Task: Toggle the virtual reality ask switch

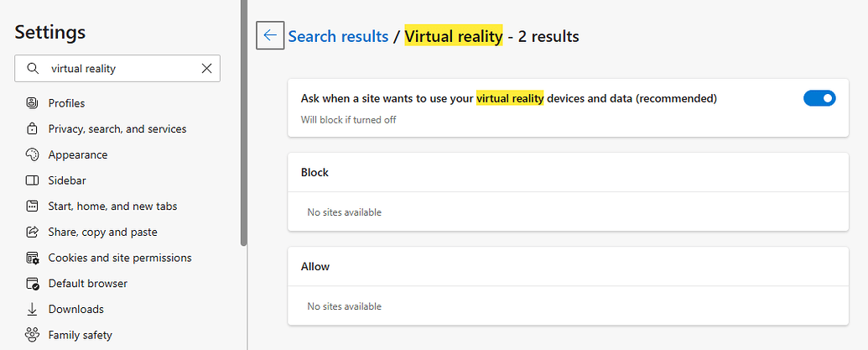Action: tap(819, 98)
